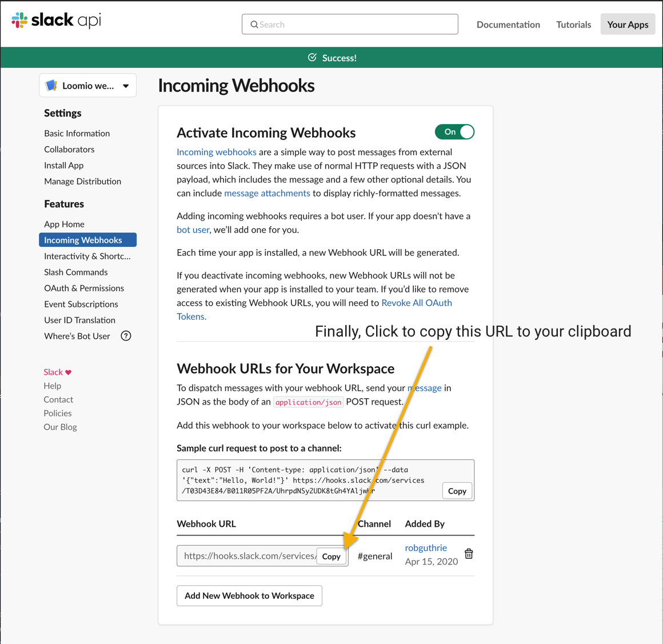The height and width of the screenshot is (644, 663).
Task: Select App Home feature
Action: (64, 224)
